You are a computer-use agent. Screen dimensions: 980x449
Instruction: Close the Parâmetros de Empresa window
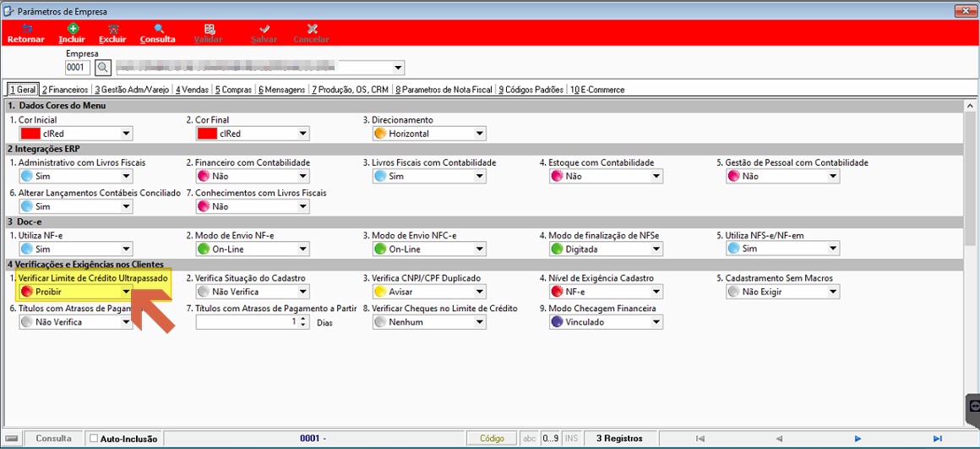tap(965, 11)
